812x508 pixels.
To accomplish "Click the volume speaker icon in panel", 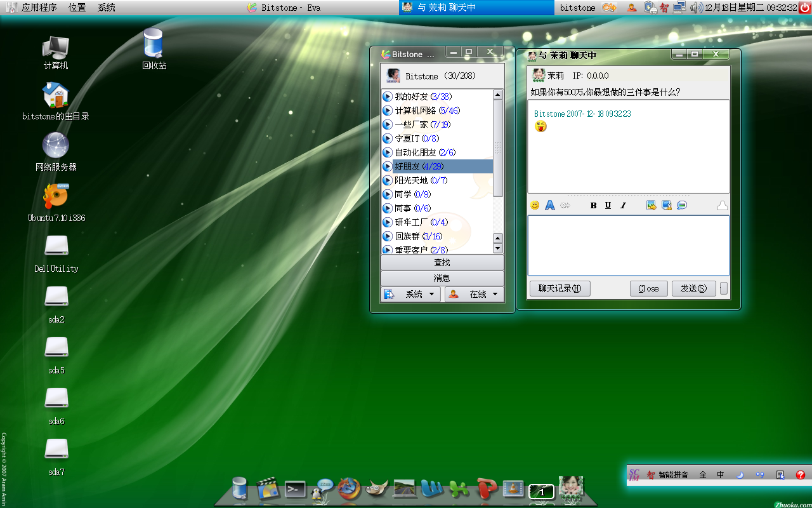I will tap(697, 8).
